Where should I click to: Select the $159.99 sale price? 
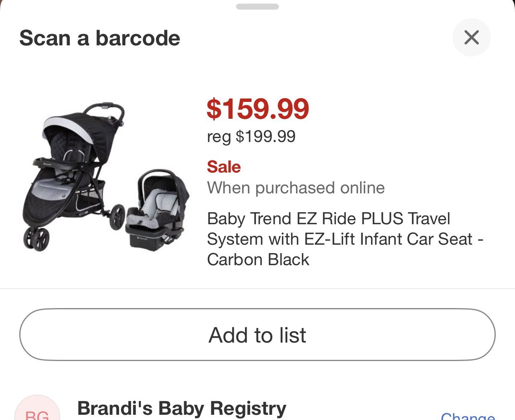(x=258, y=108)
